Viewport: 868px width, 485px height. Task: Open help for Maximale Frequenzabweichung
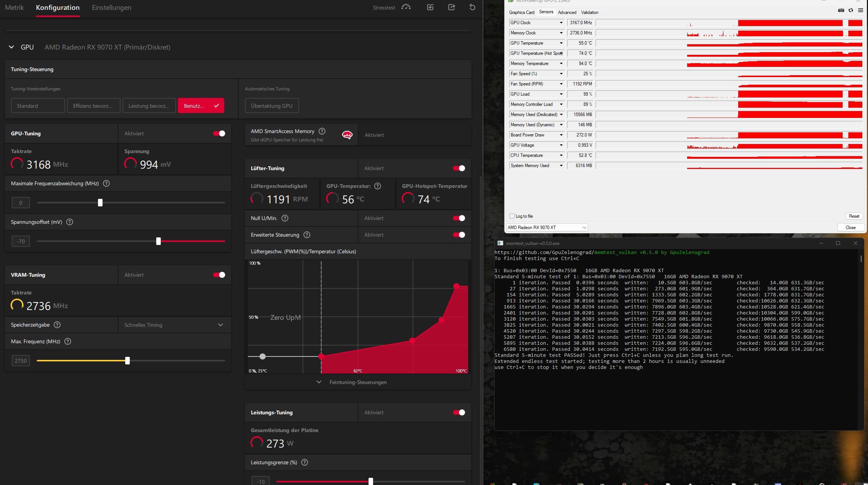pyautogui.click(x=106, y=183)
